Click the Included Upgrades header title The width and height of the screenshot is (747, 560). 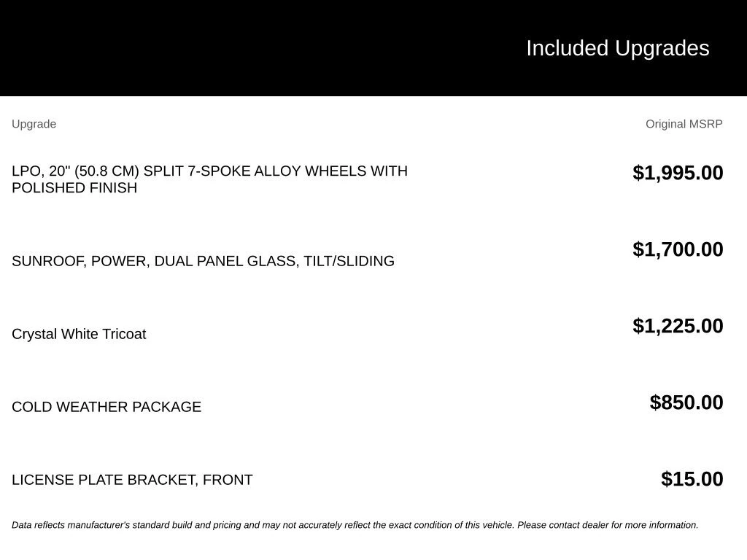tap(617, 49)
